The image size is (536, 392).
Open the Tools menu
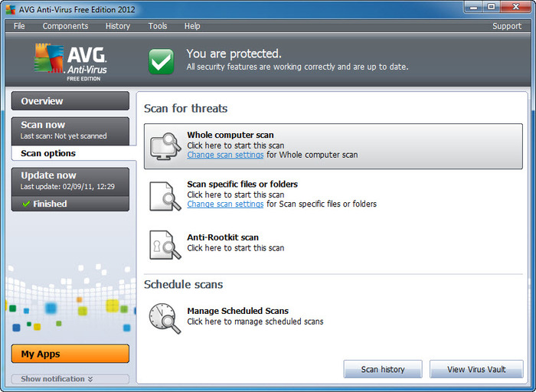[158, 26]
